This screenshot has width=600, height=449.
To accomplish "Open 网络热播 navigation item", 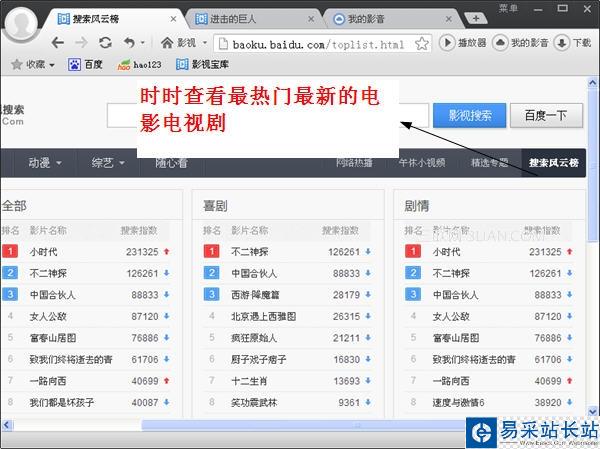I will point(354,163).
